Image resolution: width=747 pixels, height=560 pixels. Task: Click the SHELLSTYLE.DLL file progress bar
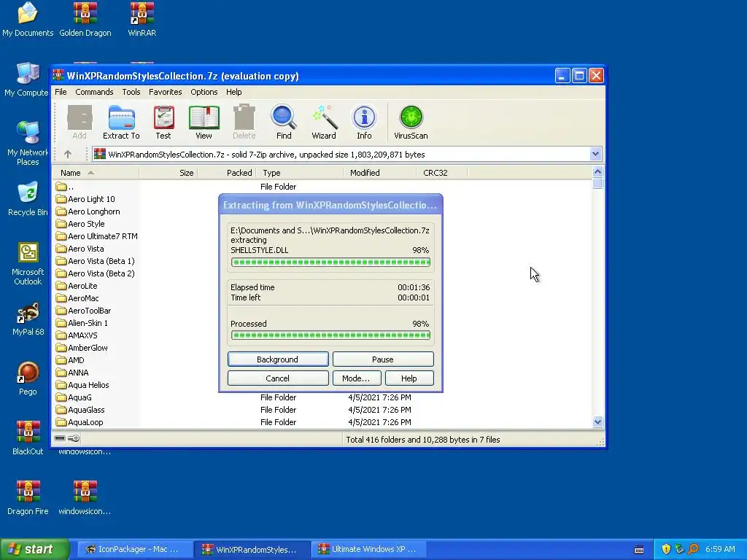click(330, 262)
